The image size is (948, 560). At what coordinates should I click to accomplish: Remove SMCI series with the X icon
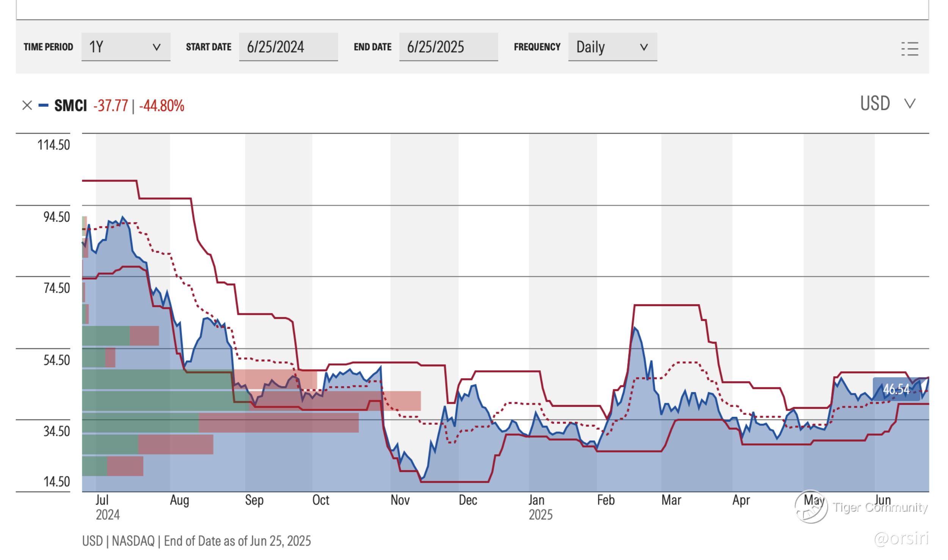(x=27, y=105)
